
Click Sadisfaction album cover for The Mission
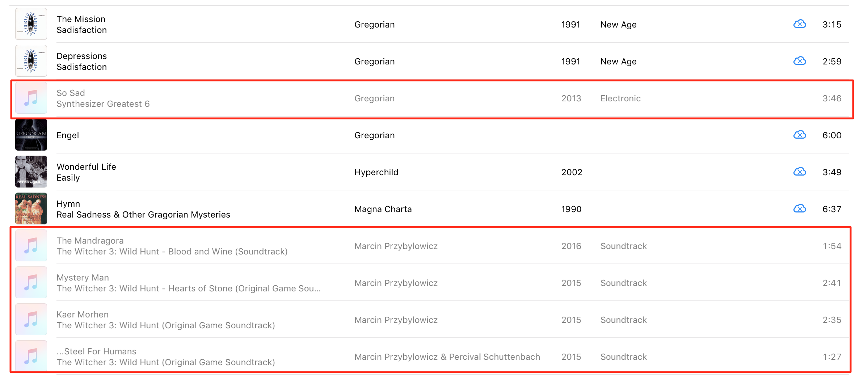click(x=31, y=24)
